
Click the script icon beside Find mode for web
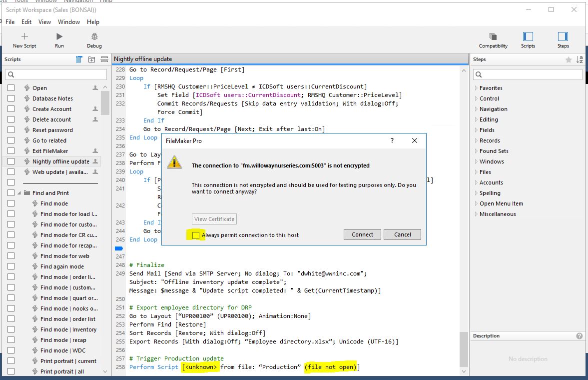coord(35,256)
